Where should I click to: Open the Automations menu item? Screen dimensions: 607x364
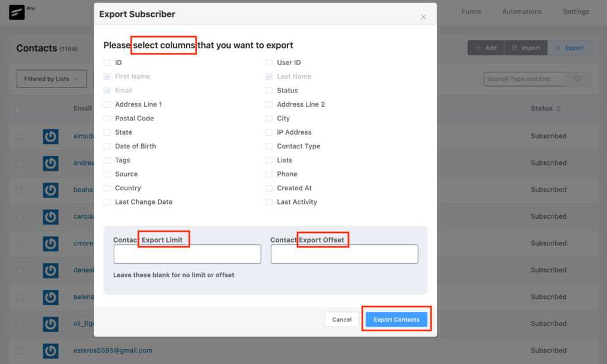pyautogui.click(x=522, y=12)
